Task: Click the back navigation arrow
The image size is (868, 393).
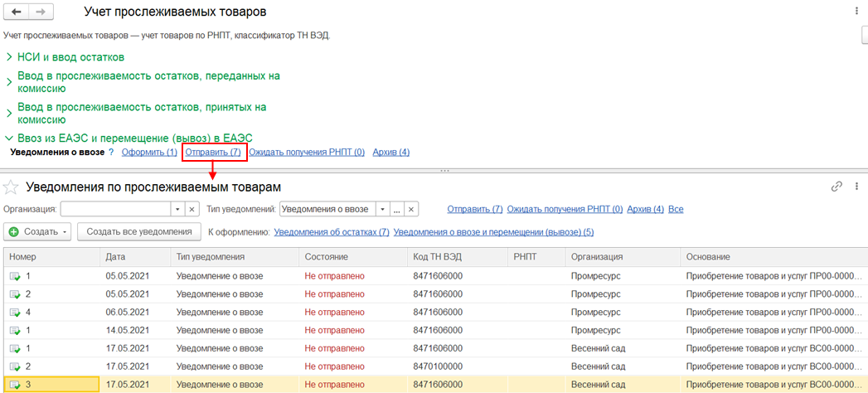Action: (x=16, y=12)
